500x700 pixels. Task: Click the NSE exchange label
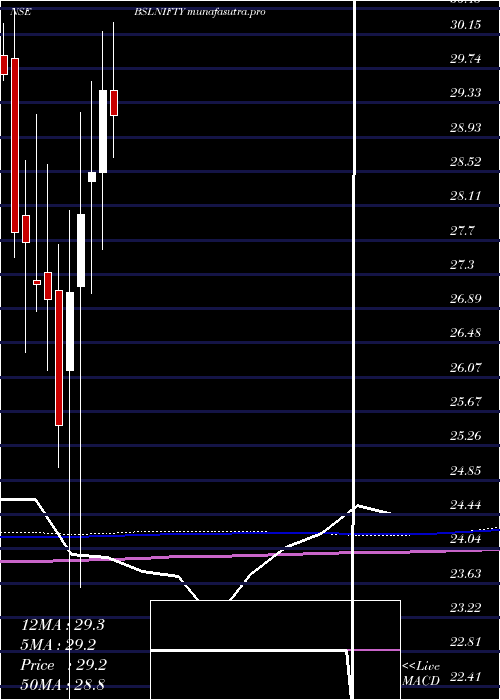point(21,12)
